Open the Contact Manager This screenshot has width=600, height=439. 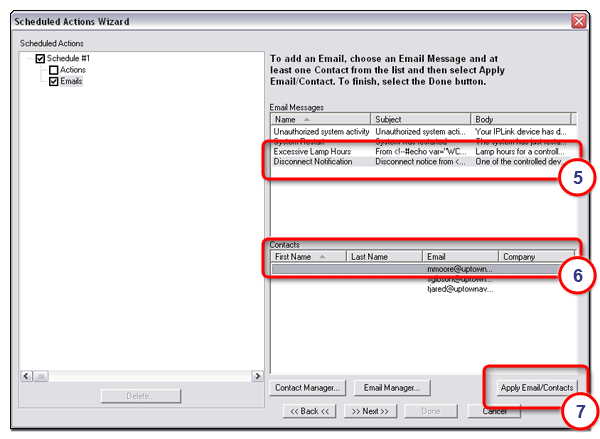point(309,387)
